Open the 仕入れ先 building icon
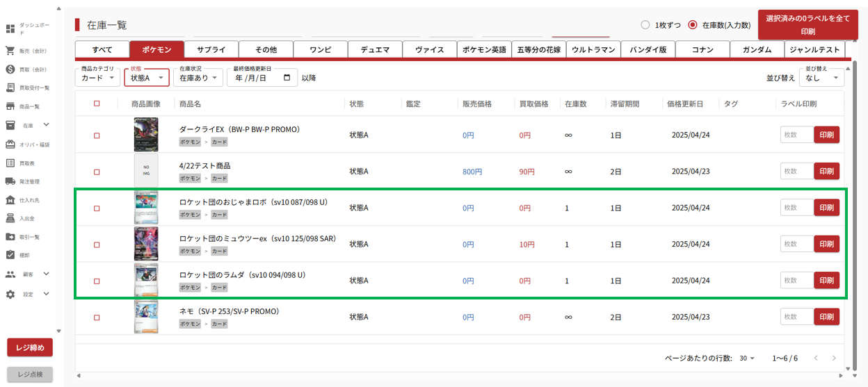 (x=10, y=200)
